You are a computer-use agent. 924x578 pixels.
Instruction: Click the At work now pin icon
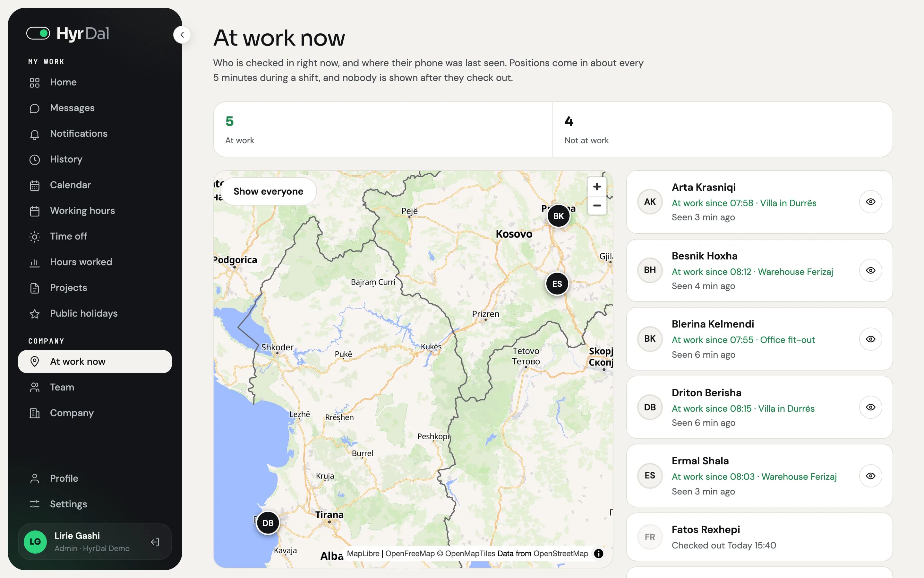point(35,362)
